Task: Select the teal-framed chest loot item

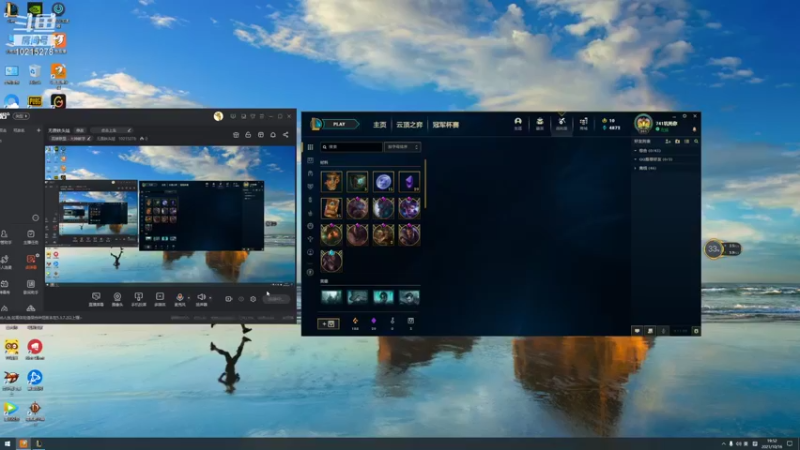Action: click(357, 182)
